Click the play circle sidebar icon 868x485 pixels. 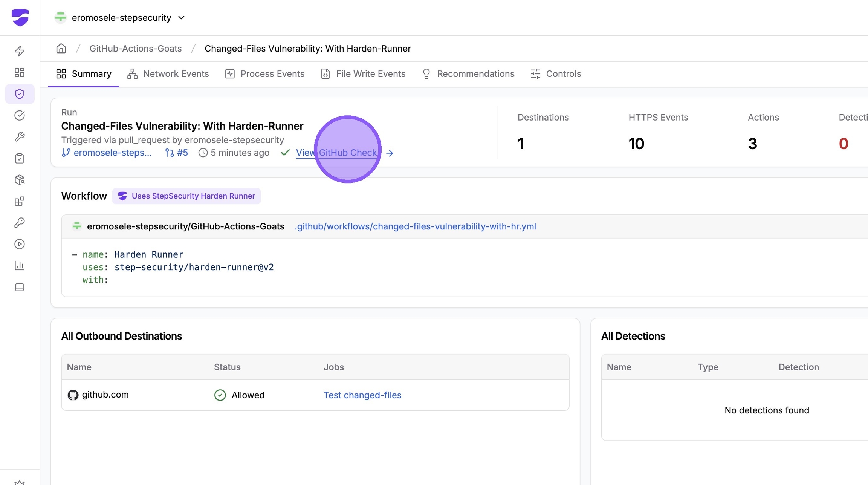[x=20, y=244]
